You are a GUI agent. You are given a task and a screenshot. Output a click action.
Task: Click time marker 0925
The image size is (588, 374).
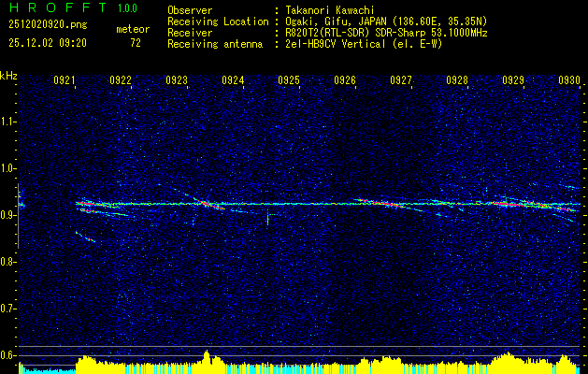pos(289,79)
